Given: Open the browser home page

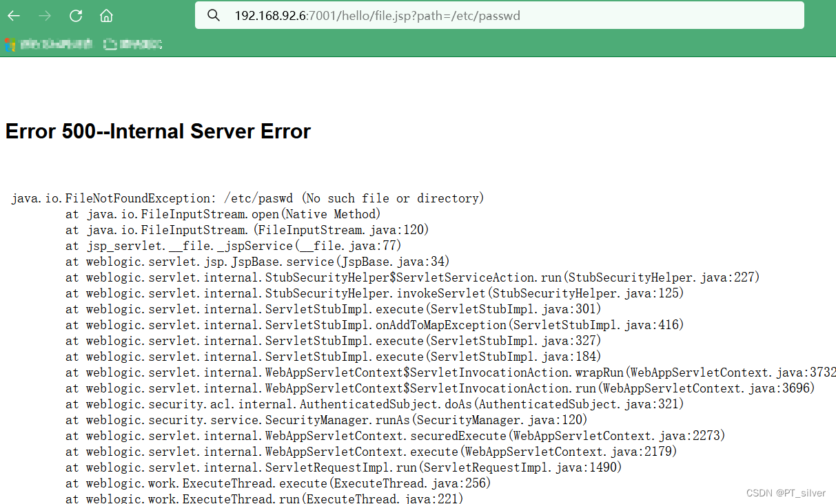Looking at the screenshot, I should [106, 15].
